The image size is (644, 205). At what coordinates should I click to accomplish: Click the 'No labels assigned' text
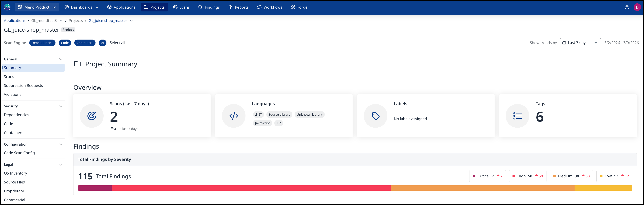click(410, 119)
